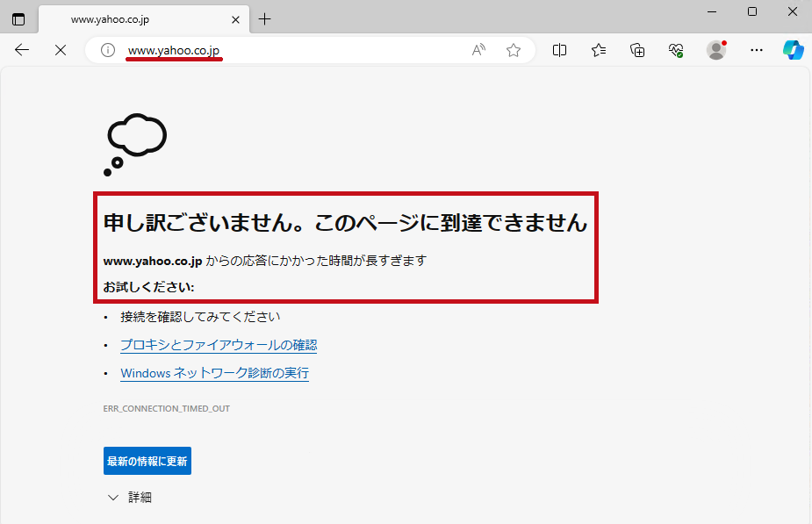Click the 最新の情報に更新 button
The height and width of the screenshot is (524, 812).
pyautogui.click(x=147, y=461)
